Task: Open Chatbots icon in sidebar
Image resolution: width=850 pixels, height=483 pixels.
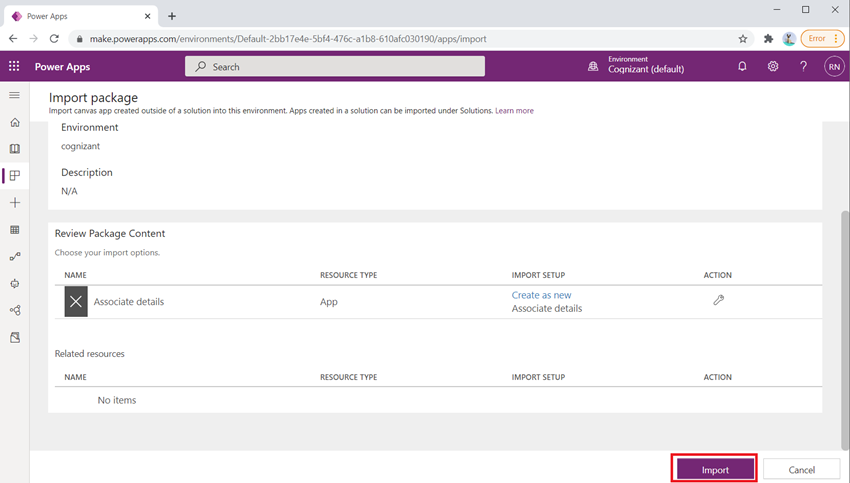Action: pos(15,283)
